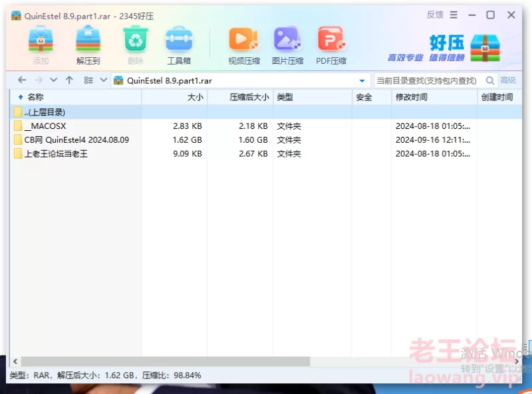The height and width of the screenshot is (394, 532).
Task: Click the 1.62 GB size cell
Action: (x=188, y=140)
